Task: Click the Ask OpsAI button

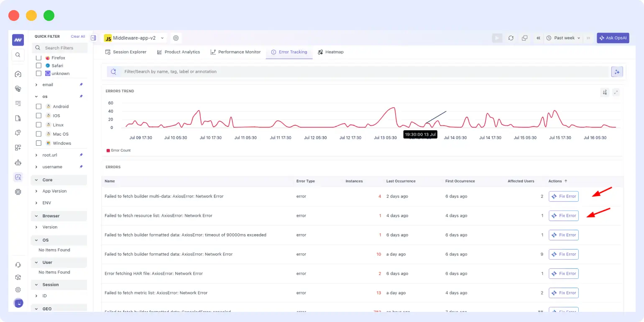Action: (613, 38)
